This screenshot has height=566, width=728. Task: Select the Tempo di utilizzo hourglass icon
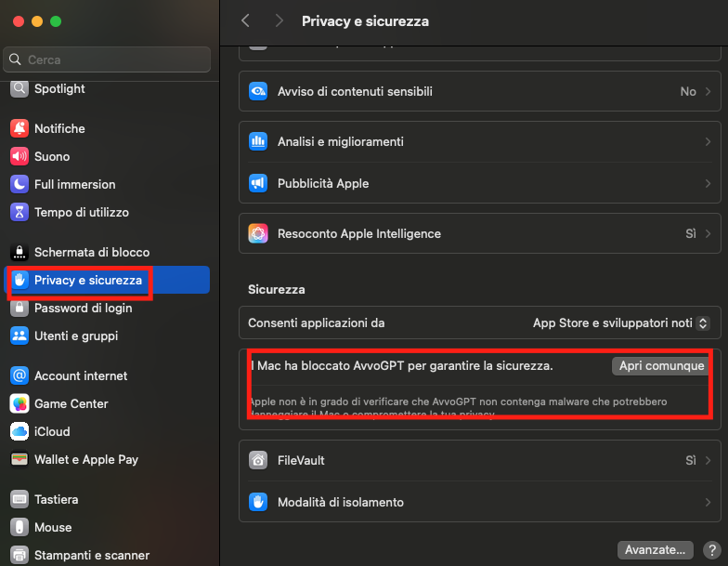point(19,212)
